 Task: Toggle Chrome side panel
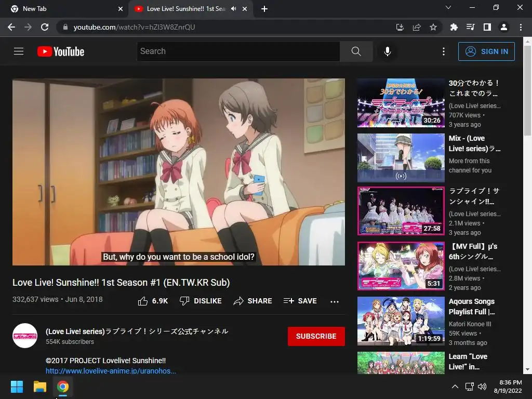pyautogui.click(x=487, y=27)
